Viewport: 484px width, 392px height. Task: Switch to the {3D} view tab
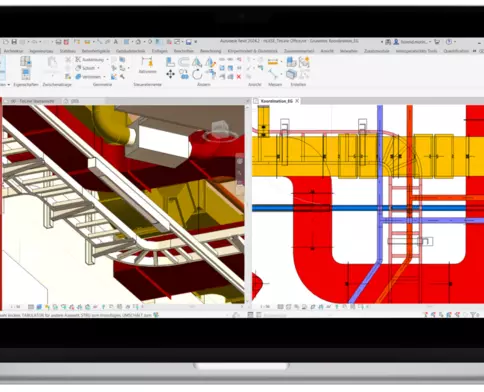coord(75,101)
